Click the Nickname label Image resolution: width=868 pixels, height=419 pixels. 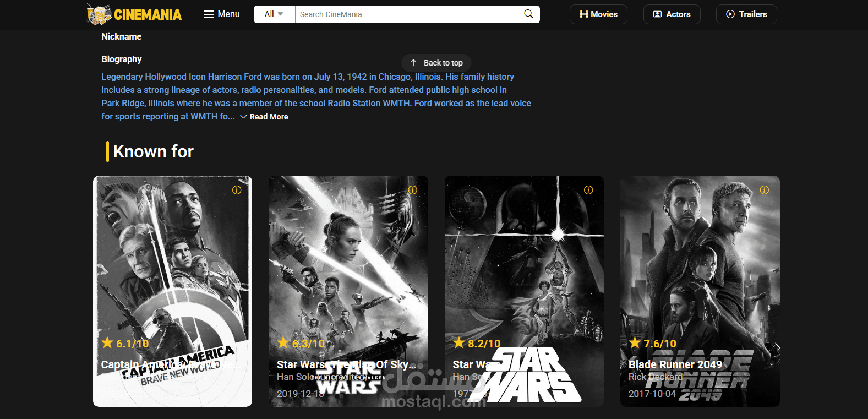pos(122,36)
